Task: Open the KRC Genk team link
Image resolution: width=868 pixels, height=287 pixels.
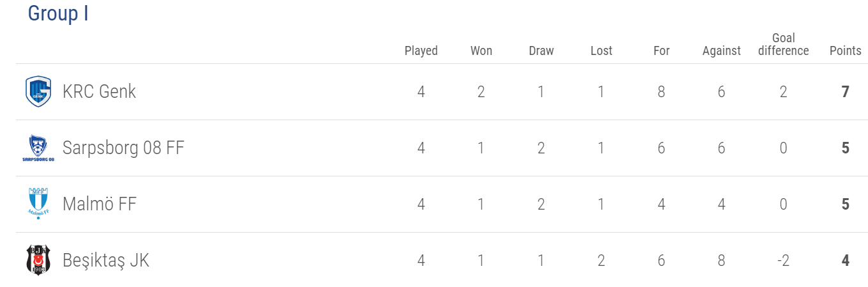Action: click(x=99, y=91)
